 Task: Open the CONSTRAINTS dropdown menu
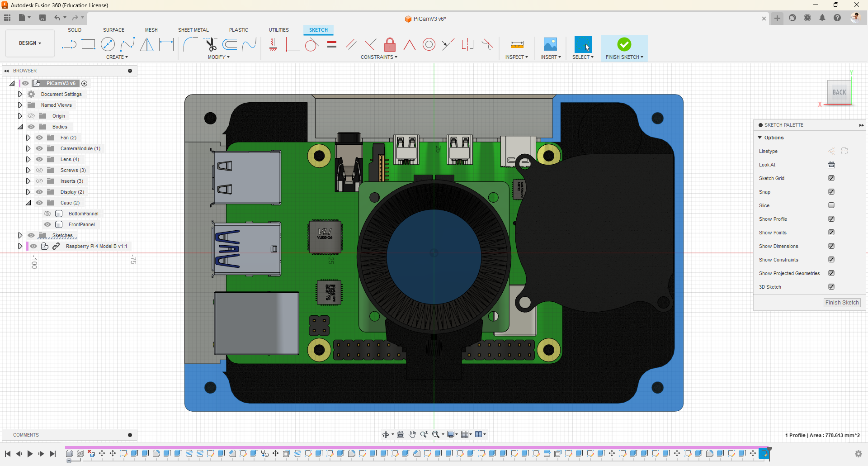[379, 57]
